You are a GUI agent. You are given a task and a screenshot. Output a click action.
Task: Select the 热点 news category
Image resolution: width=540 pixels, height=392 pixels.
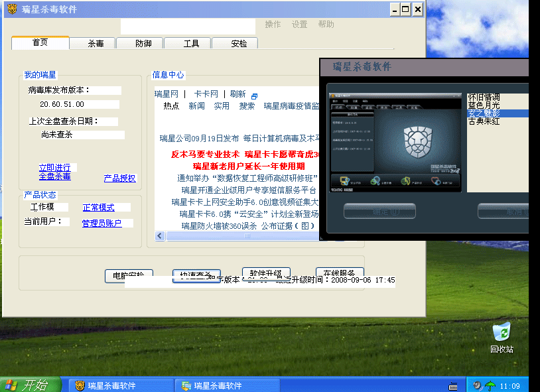pyautogui.click(x=171, y=106)
